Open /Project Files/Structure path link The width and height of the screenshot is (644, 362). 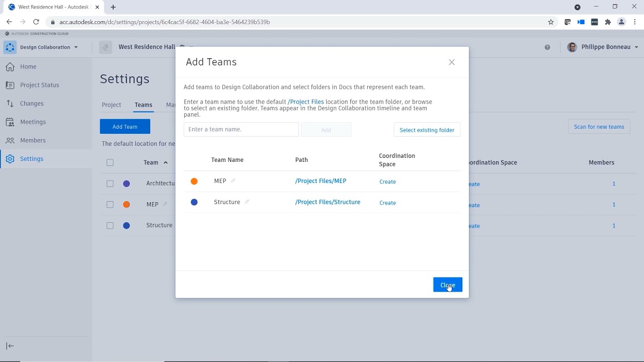(328, 202)
